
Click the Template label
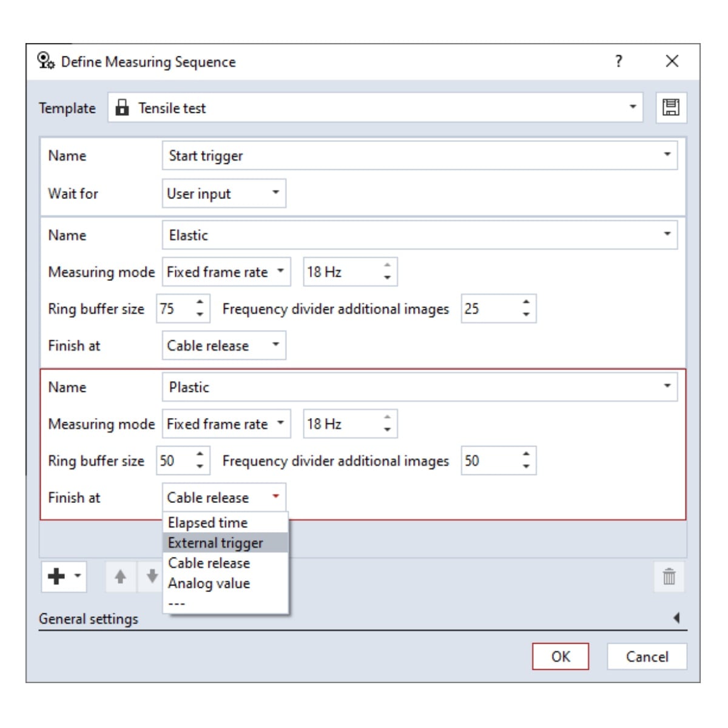(x=67, y=108)
